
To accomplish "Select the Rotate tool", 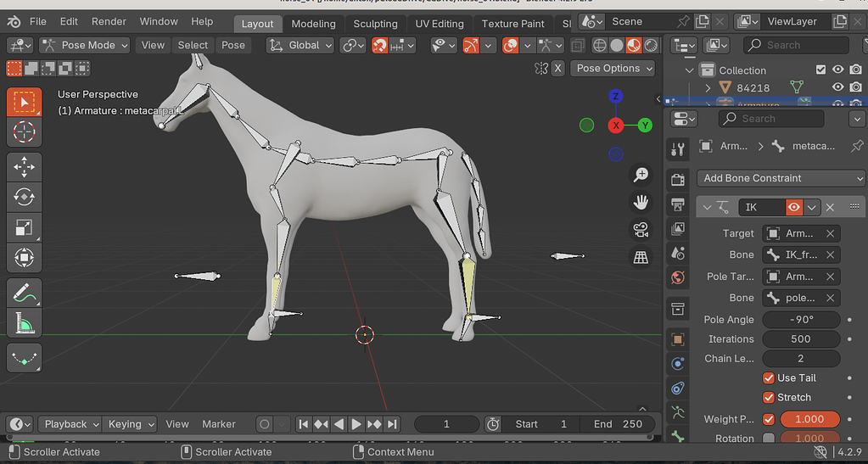I will click(x=24, y=197).
